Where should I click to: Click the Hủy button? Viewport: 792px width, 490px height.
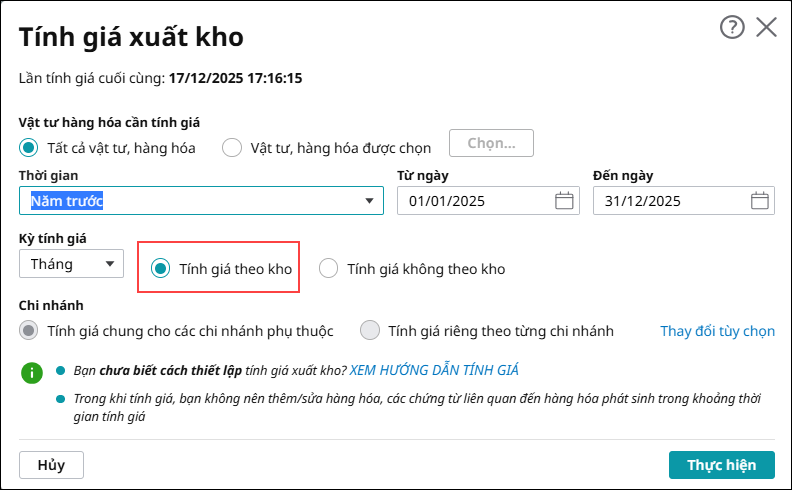(x=51, y=465)
